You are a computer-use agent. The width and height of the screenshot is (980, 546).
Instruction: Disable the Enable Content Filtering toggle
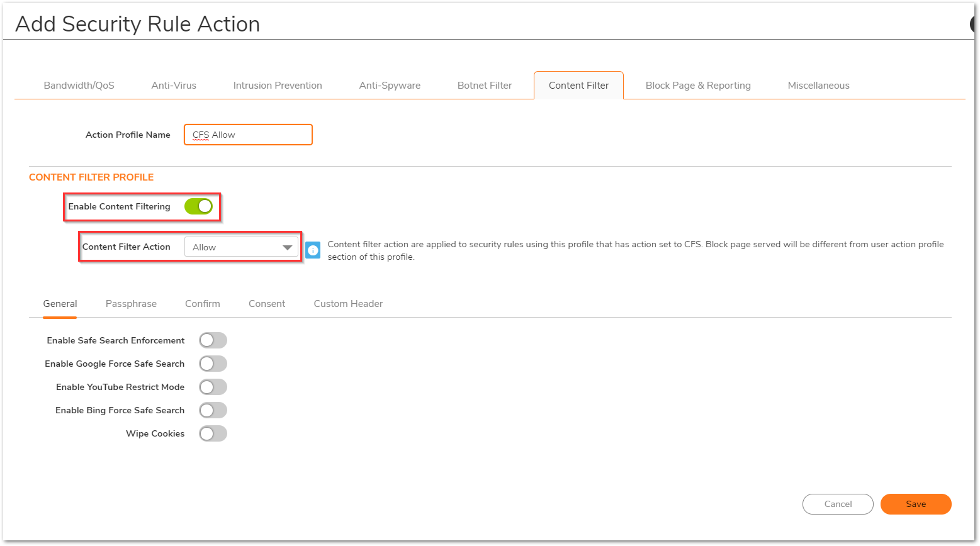198,206
